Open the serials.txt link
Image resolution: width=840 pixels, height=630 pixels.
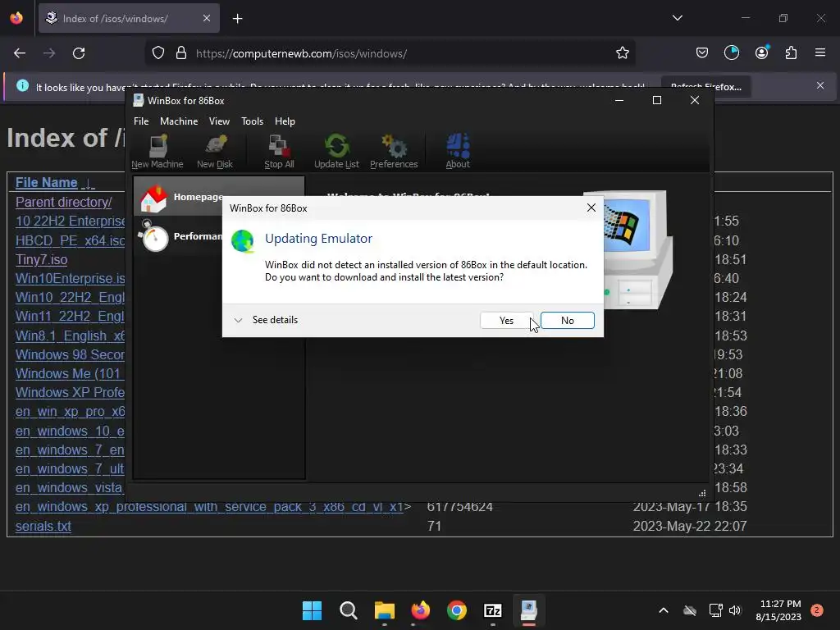[x=43, y=526]
